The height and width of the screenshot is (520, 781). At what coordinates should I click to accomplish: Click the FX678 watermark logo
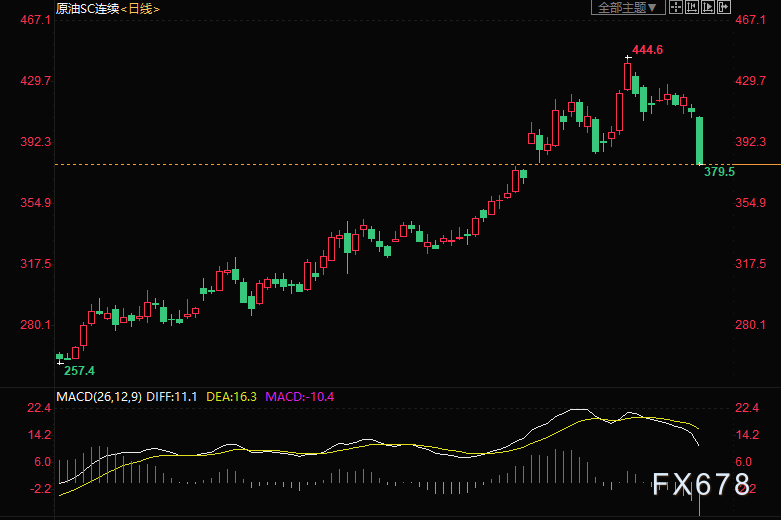click(701, 484)
